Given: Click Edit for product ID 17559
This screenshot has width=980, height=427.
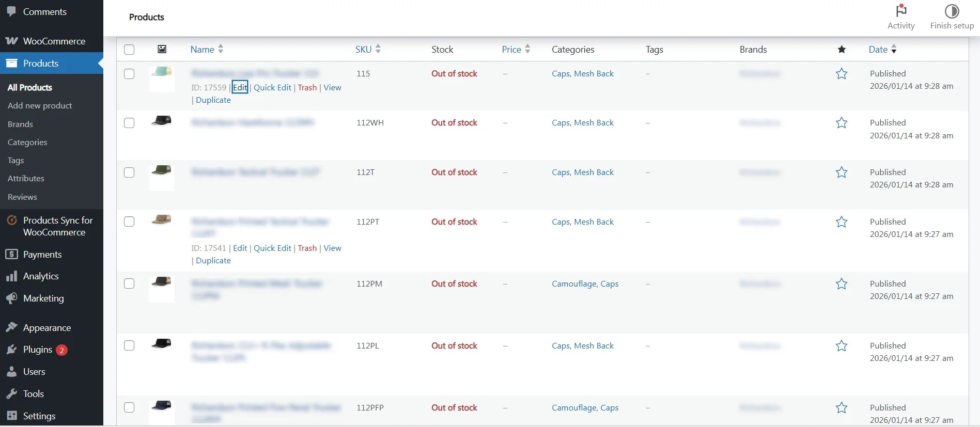Looking at the screenshot, I should [240, 87].
